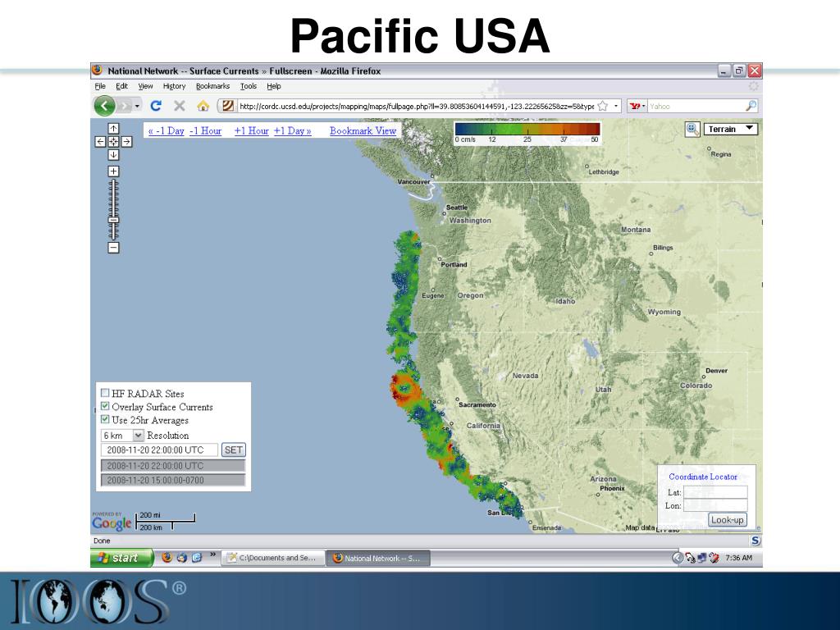Click the date-time input field

[x=160, y=450]
